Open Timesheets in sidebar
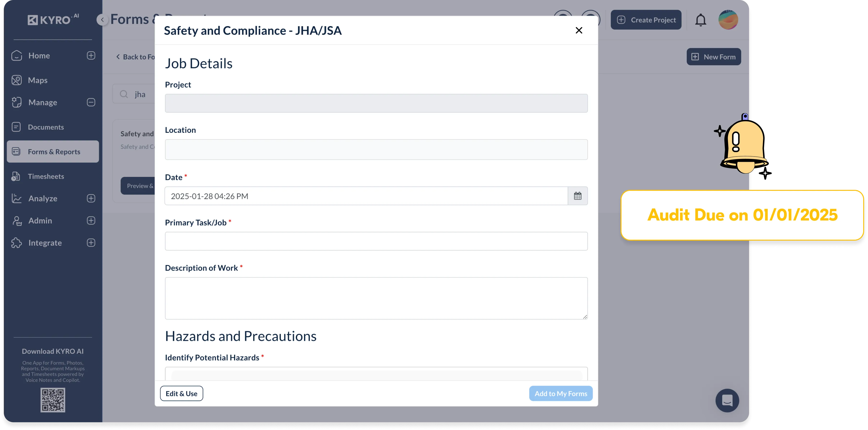 tap(46, 176)
